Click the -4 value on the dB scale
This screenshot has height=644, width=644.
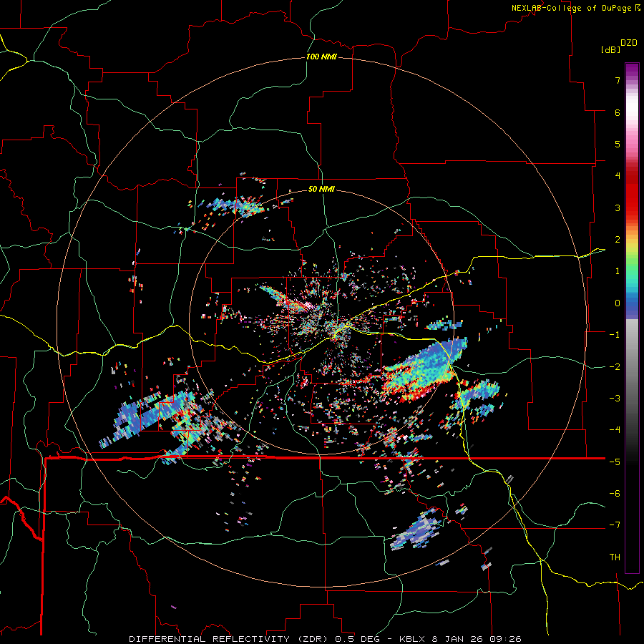[615, 430]
